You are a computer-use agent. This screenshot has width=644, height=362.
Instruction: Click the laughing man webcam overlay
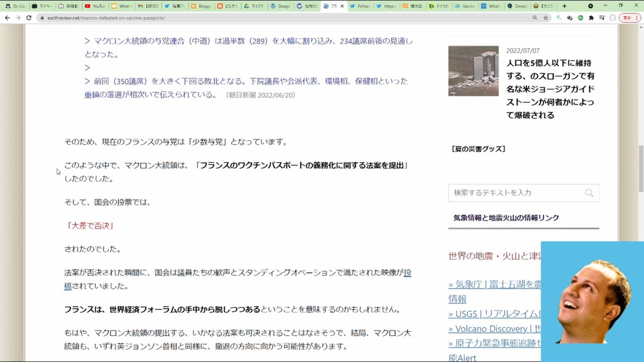(x=592, y=302)
